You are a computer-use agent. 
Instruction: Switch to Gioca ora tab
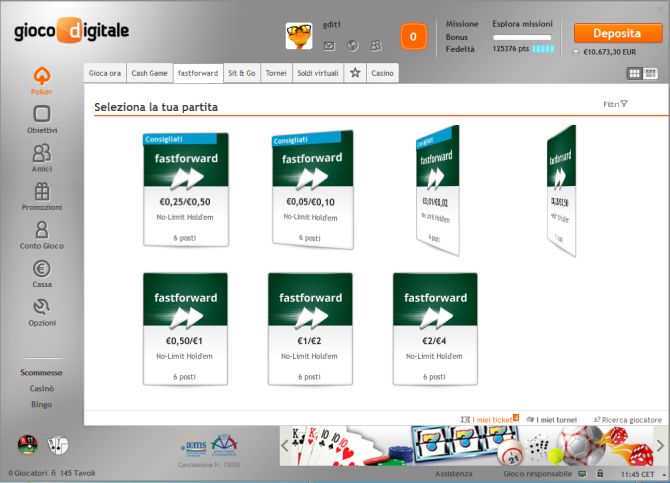(105, 73)
